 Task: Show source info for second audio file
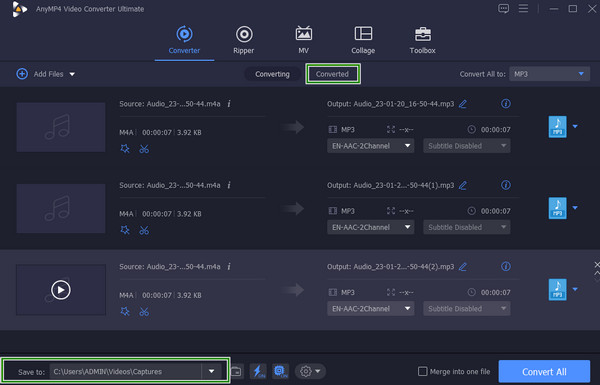pyautogui.click(x=229, y=185)
